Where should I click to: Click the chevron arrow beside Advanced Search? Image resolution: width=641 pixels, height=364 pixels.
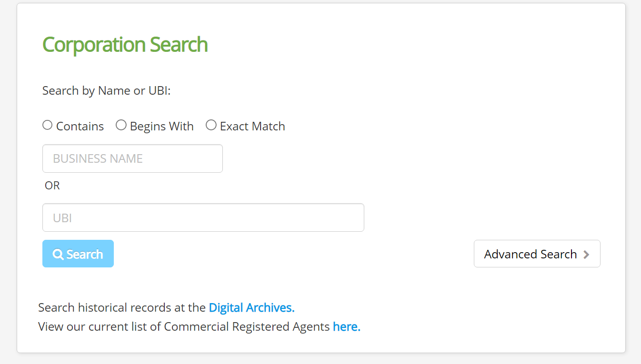point(586,255)
